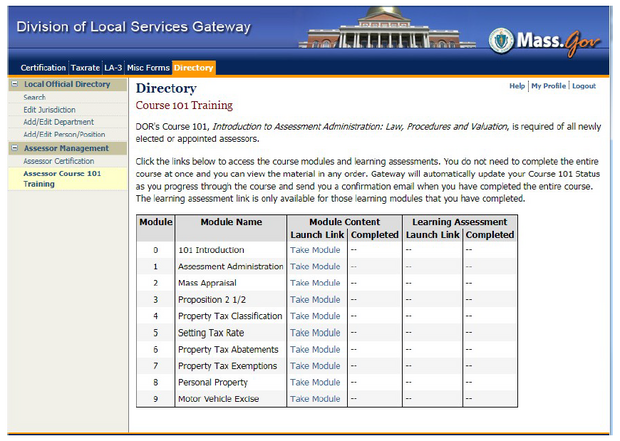Click the Local Official Directory heading
The image size is (620, 441).
67,84
